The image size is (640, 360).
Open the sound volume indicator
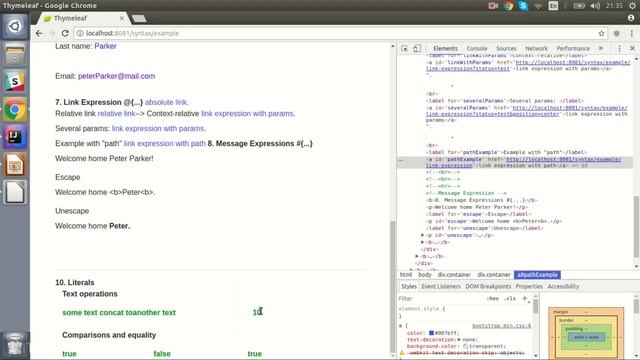point(595,6)
